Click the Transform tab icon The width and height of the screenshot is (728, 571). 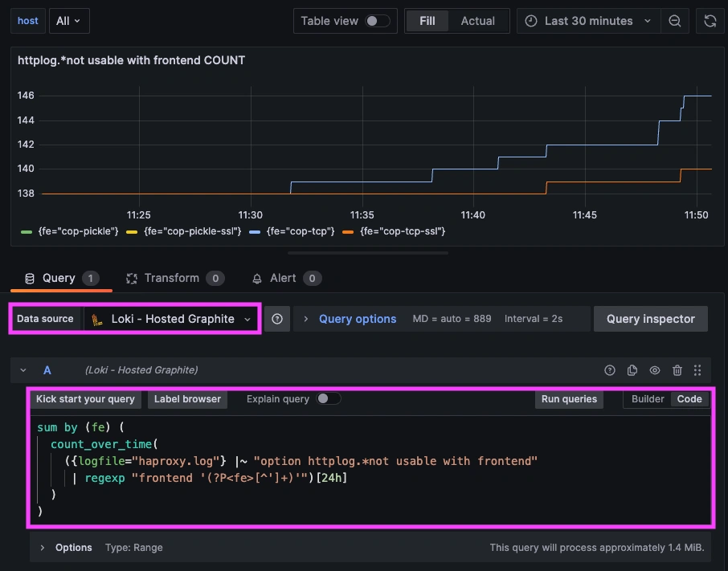132,279
